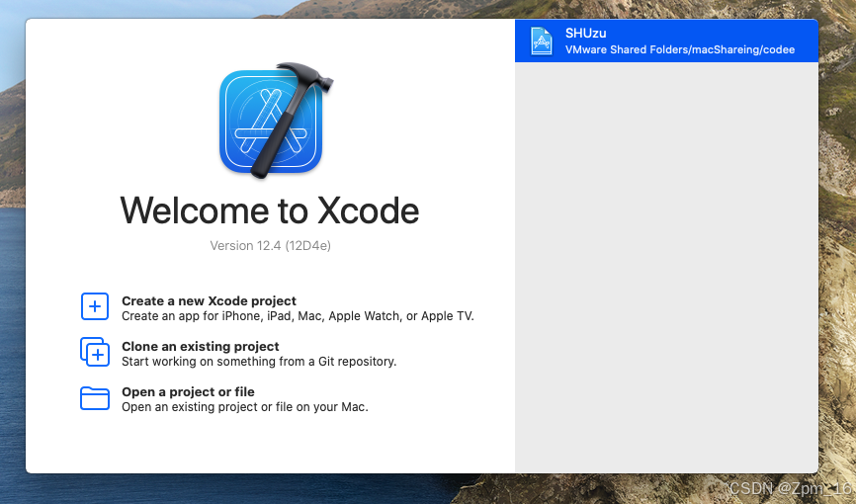Click the clone project icon

pos(95,352)
